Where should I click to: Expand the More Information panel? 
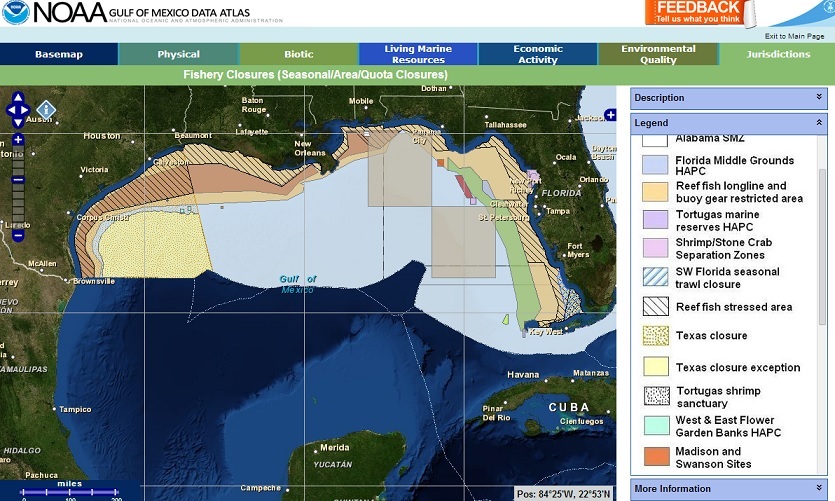pos(819,489)
